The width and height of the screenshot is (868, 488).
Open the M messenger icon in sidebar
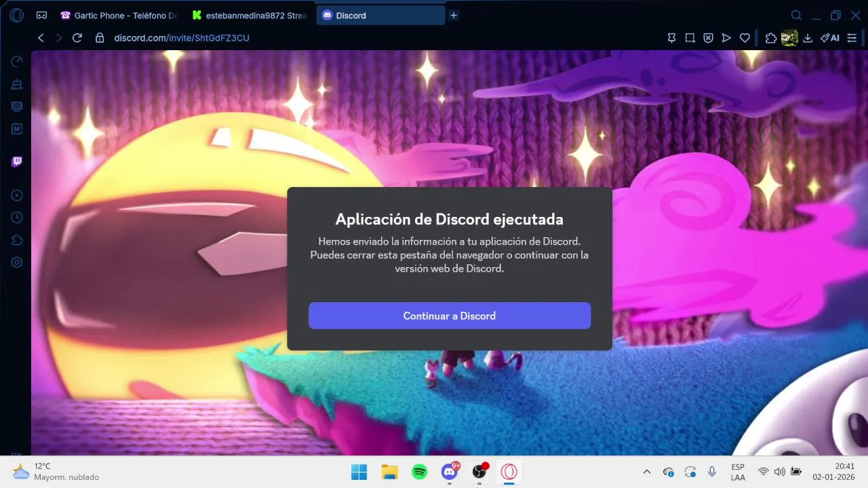point(17,129)
